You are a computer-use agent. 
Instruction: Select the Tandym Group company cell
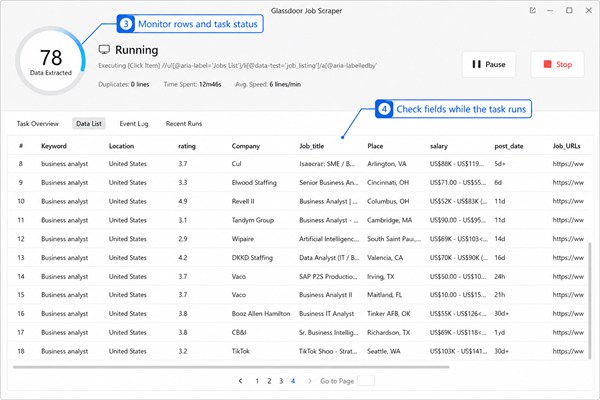click(253, 220)
